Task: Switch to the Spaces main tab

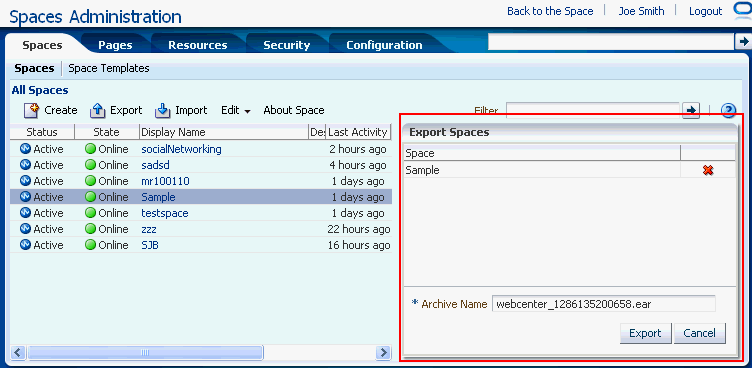Action: (42, 45)
